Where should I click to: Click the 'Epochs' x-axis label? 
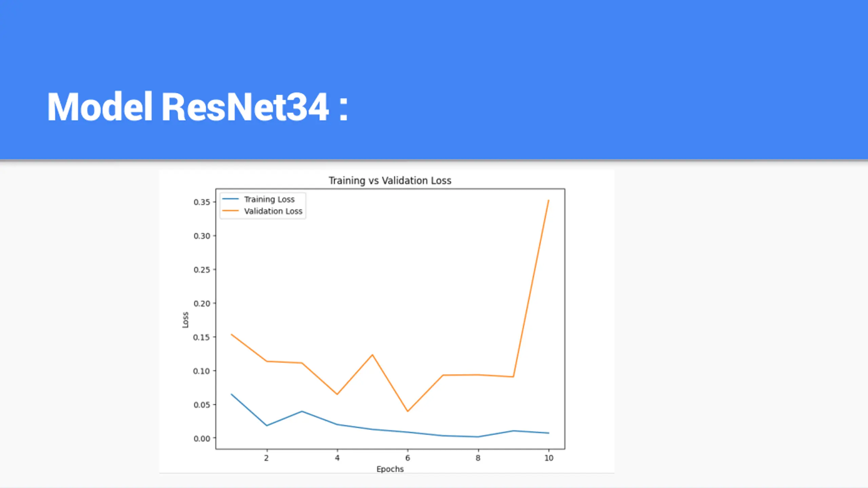(390, 469)
